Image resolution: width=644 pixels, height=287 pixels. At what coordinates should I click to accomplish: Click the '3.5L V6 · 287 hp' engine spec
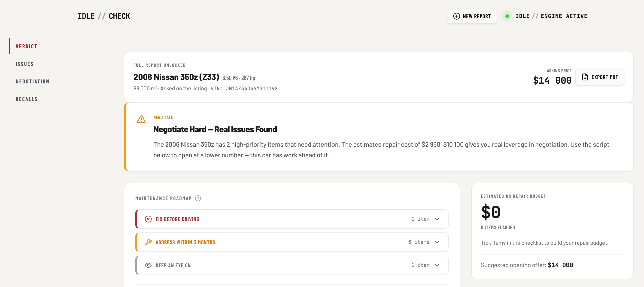click(239, 78)
